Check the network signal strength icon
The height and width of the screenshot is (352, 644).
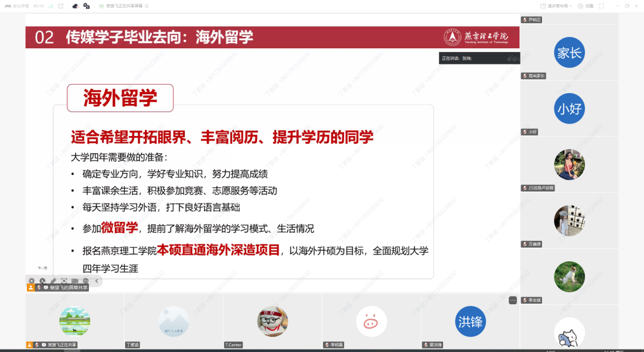[51, 6]
